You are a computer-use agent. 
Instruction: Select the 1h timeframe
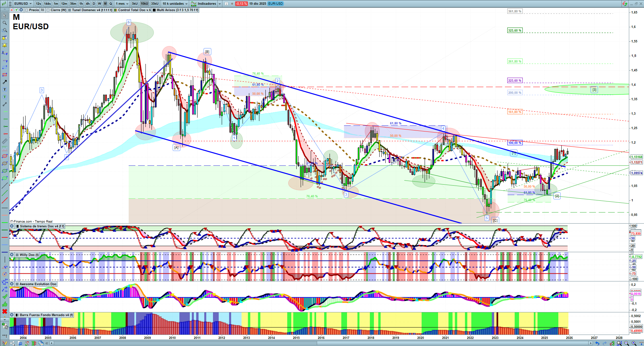click(x=81, y=4)
